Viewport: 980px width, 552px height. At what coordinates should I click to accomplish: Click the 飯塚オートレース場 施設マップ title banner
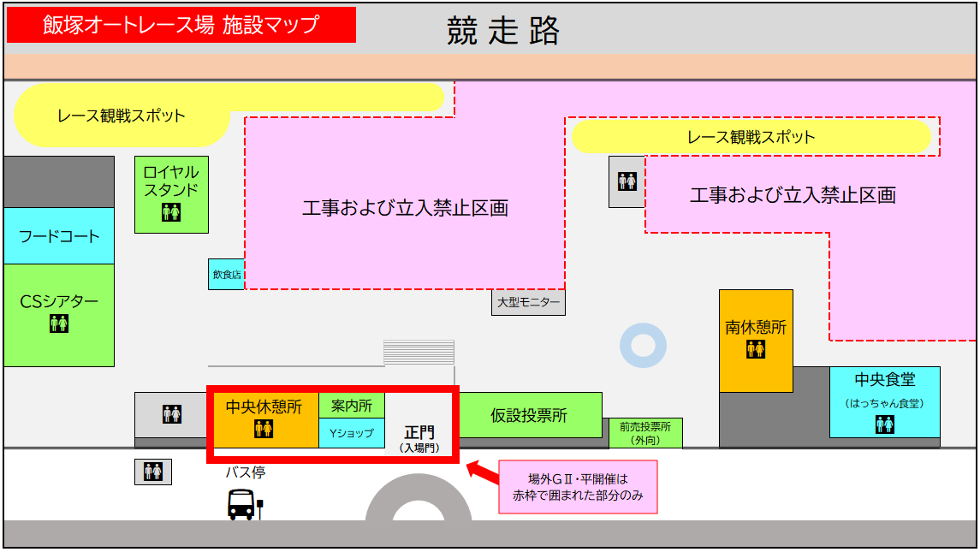pos(181,25)
